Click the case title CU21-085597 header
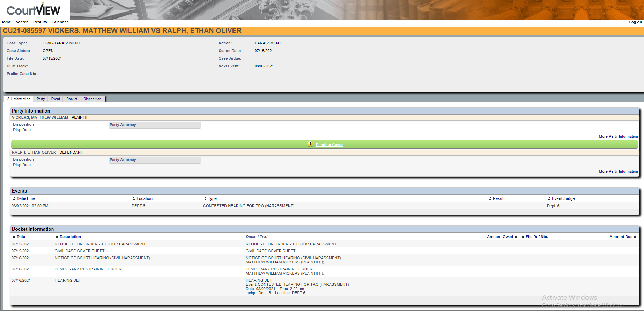The image size is (644, 311). tap(122, 31)
